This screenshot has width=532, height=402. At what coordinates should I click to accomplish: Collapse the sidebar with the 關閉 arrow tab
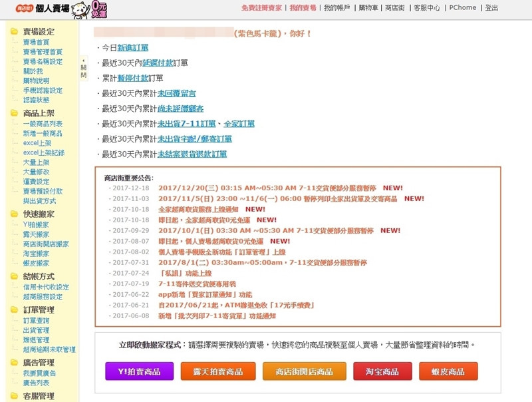click(x=84, y=69)
